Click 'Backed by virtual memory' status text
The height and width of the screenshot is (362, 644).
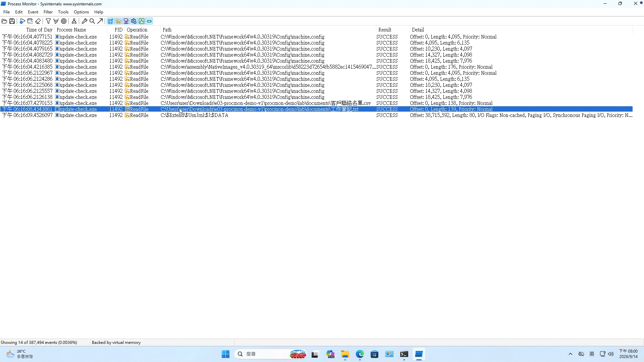(116, 342)
